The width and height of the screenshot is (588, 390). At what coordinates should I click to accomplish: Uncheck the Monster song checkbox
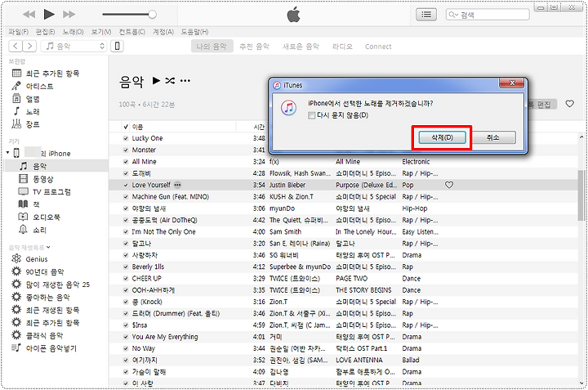click(126, 150)
